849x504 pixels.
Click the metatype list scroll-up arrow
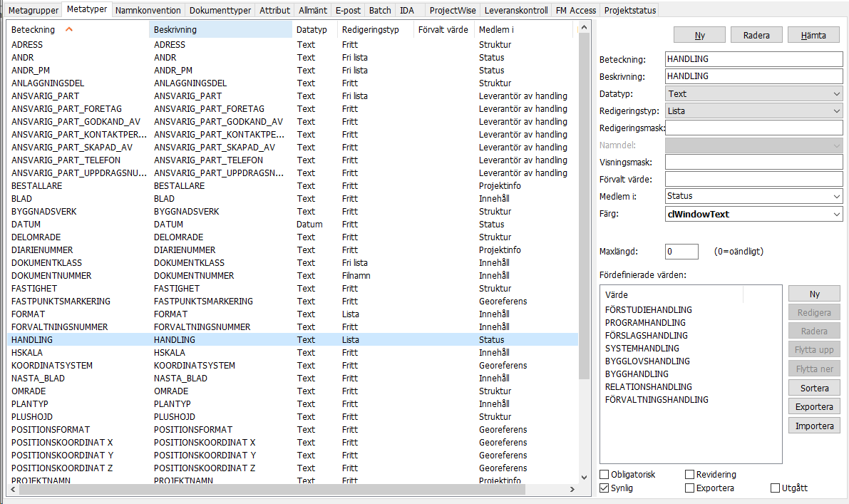584,27
